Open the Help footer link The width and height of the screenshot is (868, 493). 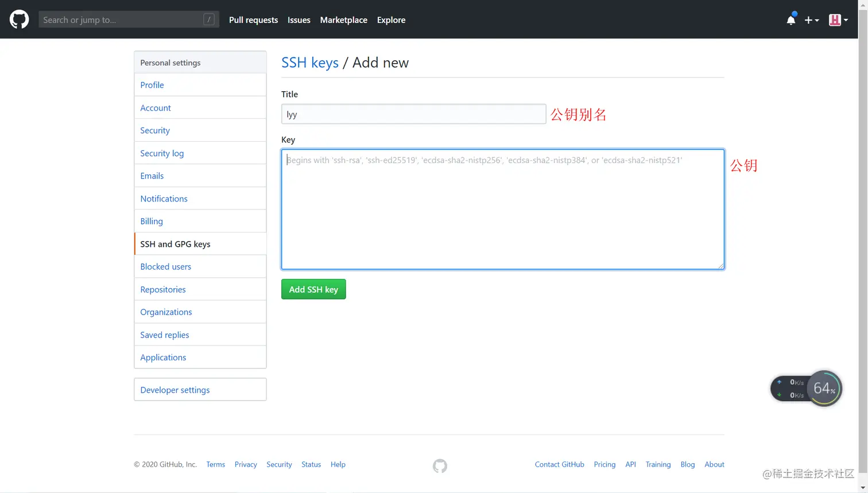coord(338,464)
